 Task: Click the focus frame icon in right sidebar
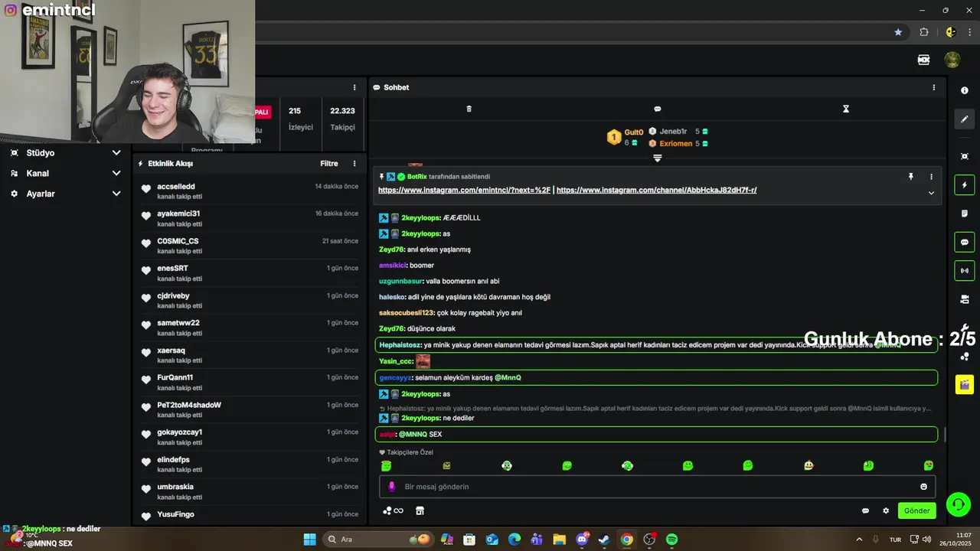tap(964, 156)
